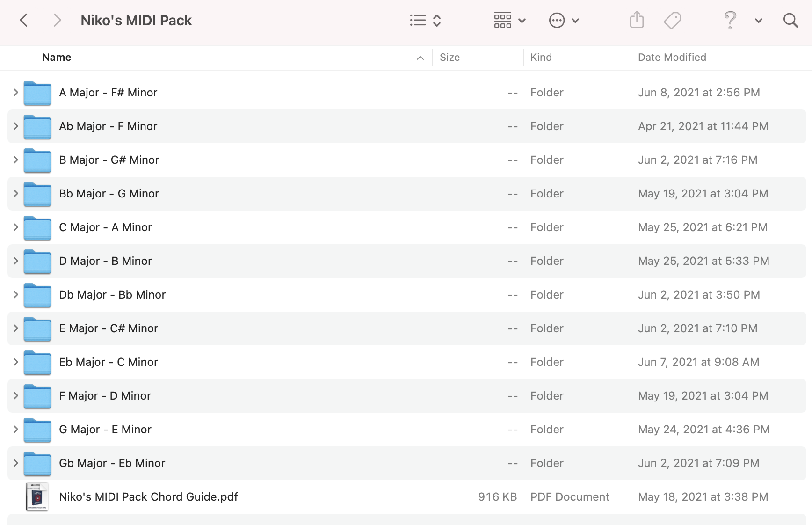Image resolution: width=812 pixels, height=525 pixels.
Task: Open the group-by grid dropdown
Action: coord(510,20)
